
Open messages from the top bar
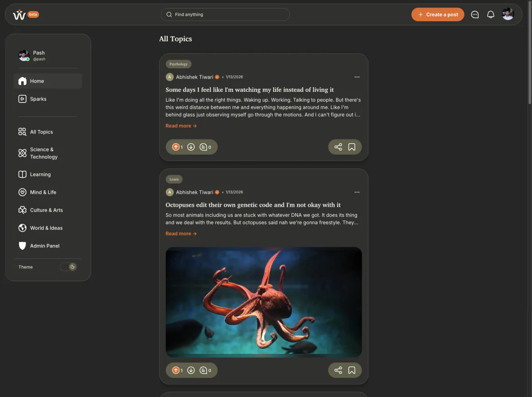pyautogui.click(x=475, y=14)
